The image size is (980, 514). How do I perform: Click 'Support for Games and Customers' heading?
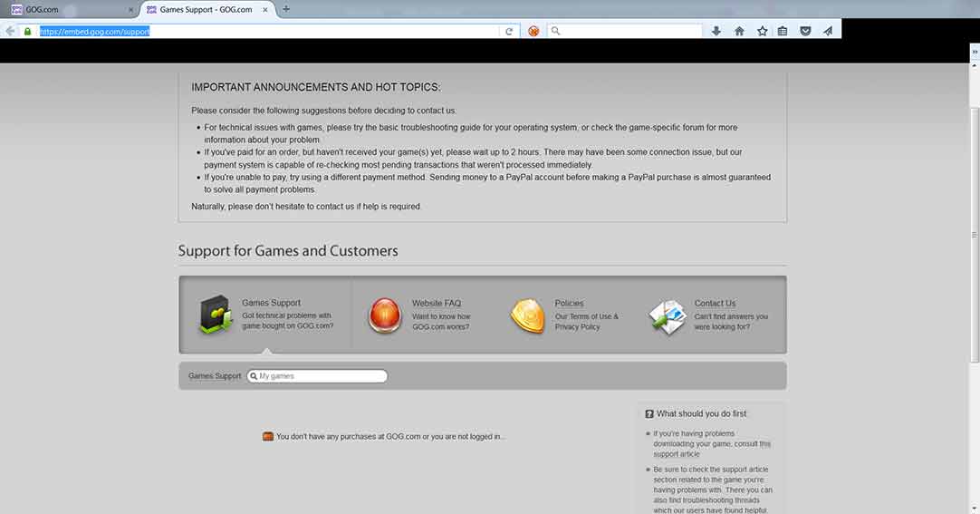(x=288, y=251)
